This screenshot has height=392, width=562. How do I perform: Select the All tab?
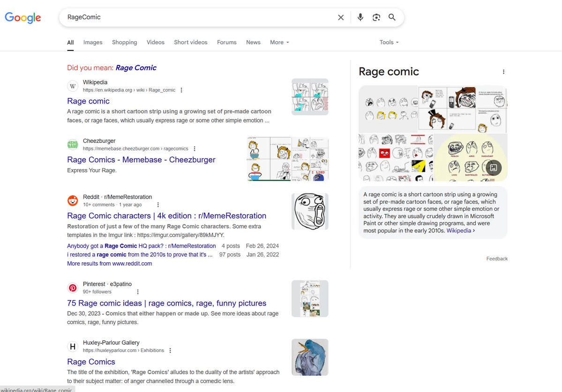click(x=70, y=42)
